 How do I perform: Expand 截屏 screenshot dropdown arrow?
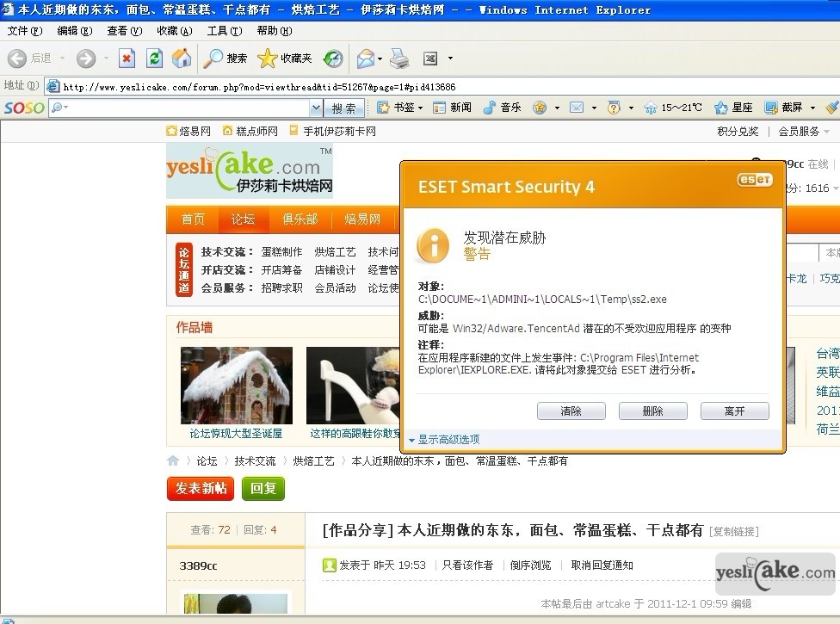coord(812,108)
